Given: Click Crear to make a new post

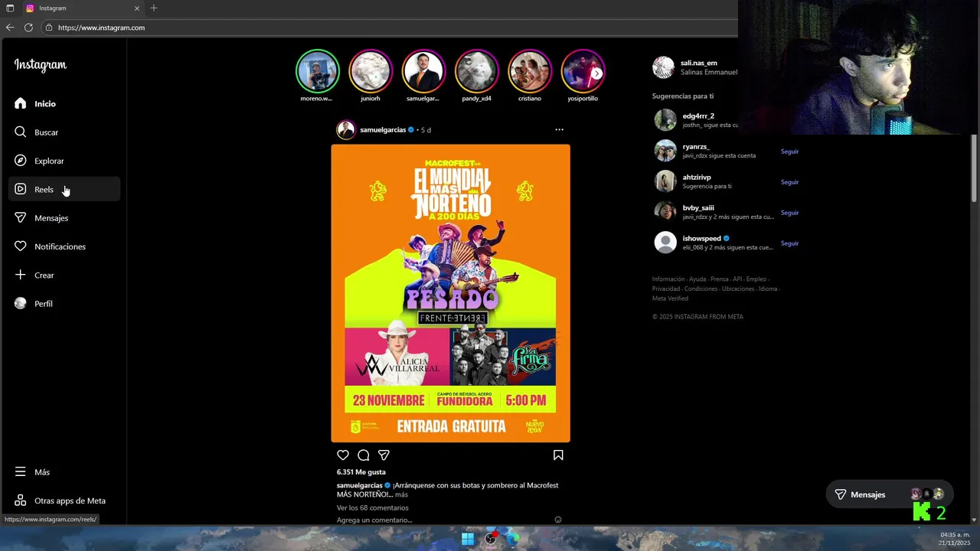Looking at the screenshot, I should click(64, 275).
